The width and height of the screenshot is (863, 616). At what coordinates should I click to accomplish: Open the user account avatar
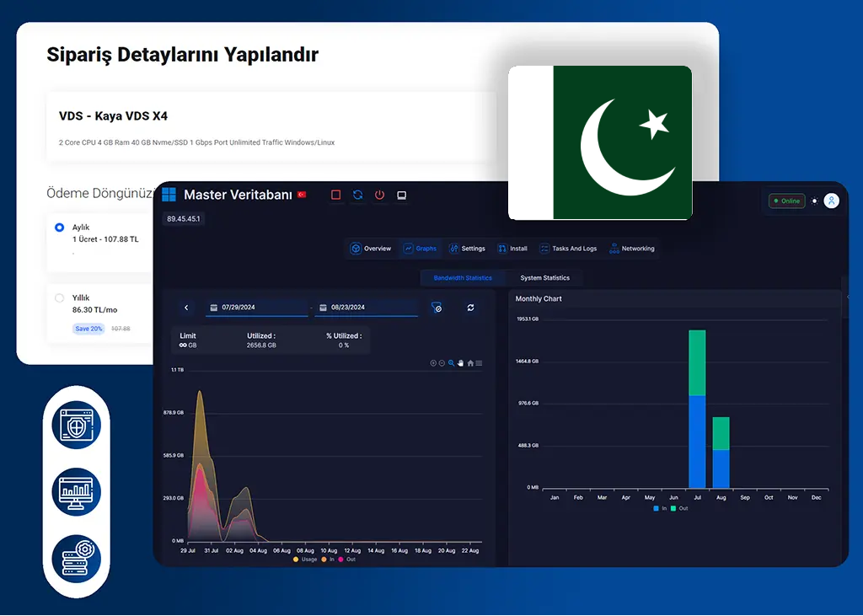coord(831,201)
